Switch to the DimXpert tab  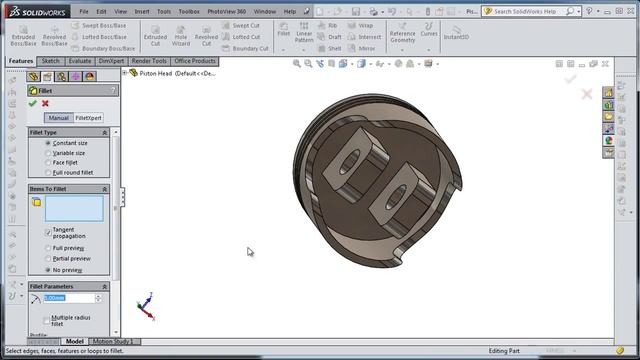(111, 61)
